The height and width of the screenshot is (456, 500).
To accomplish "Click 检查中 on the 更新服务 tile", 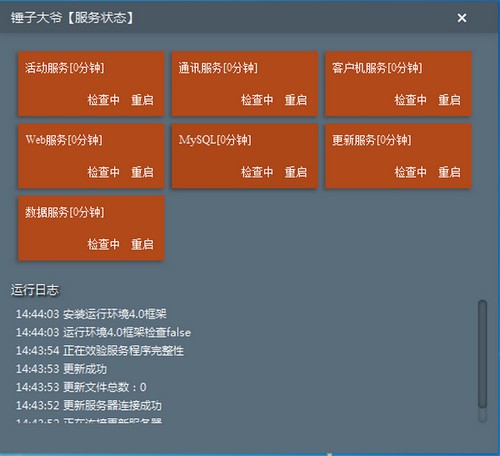I will coord(410,172).
